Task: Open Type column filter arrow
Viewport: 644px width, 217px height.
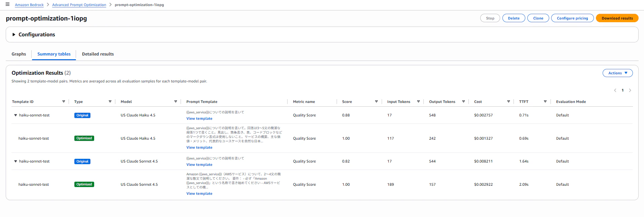Action: [110, 102]
